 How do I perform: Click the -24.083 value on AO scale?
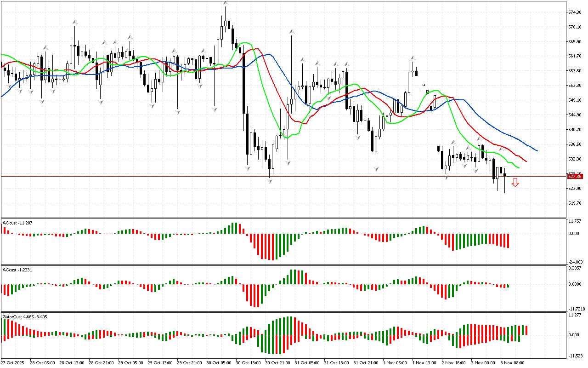click(x=576, y=262)
